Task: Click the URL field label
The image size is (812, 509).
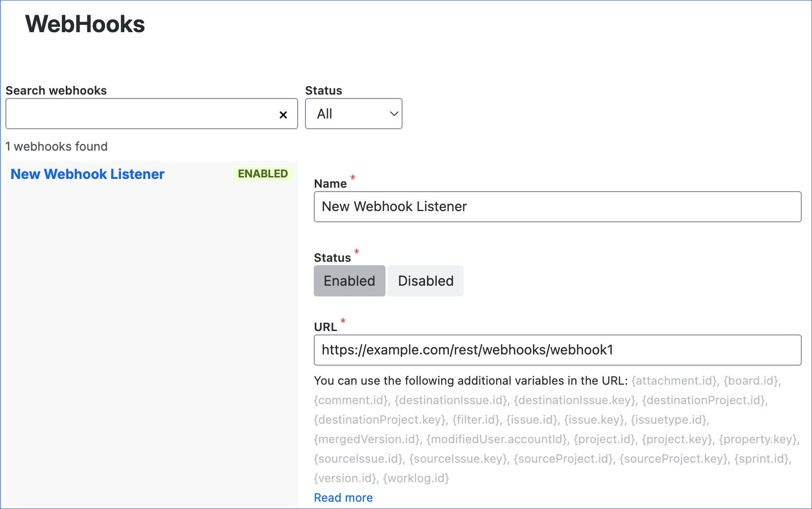Action: pyautogui.click(x=325, y=327)
